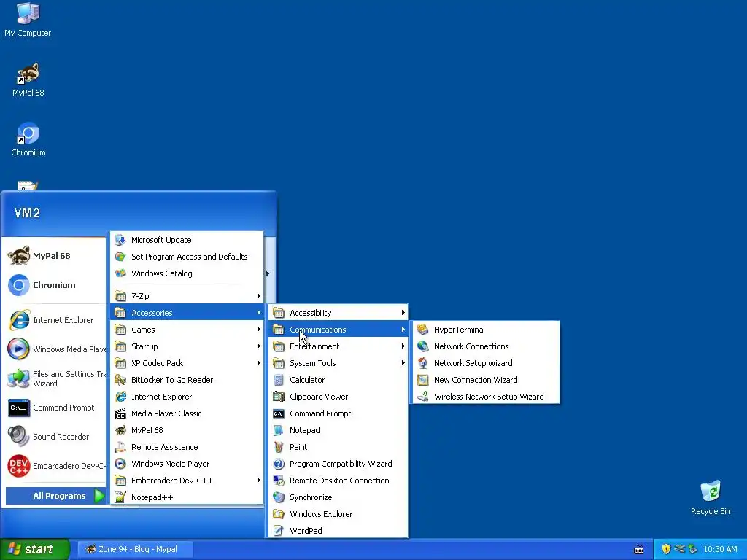The image size is (747, 560).
Task: Open Embarcadero Dev-C++ in Start menu recent list
Action: pos(55,466)
